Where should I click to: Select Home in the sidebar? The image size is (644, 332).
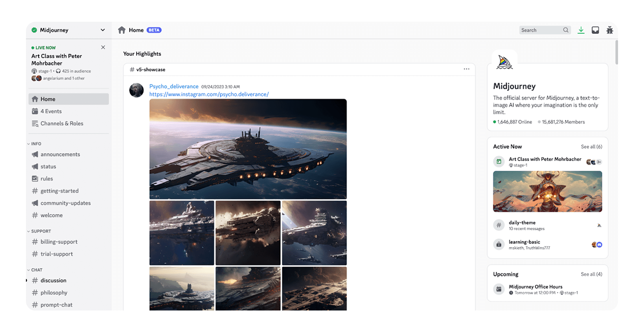click(68, 99)
